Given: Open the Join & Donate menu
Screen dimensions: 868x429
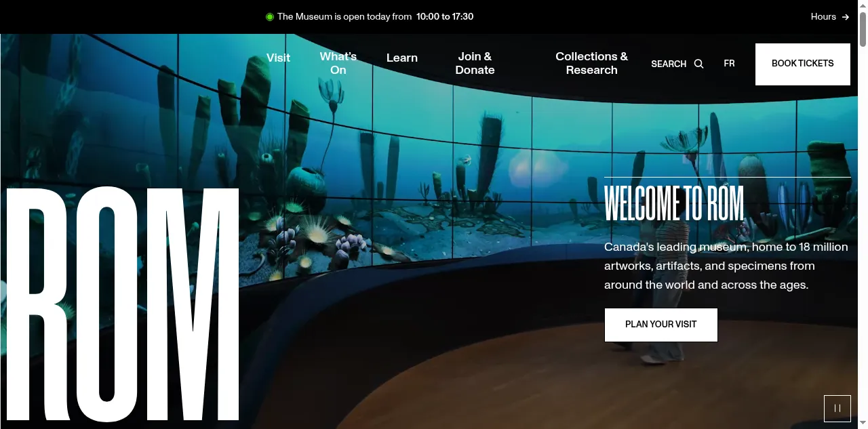Looking at the screenshot, I should (x=475, y=63).
